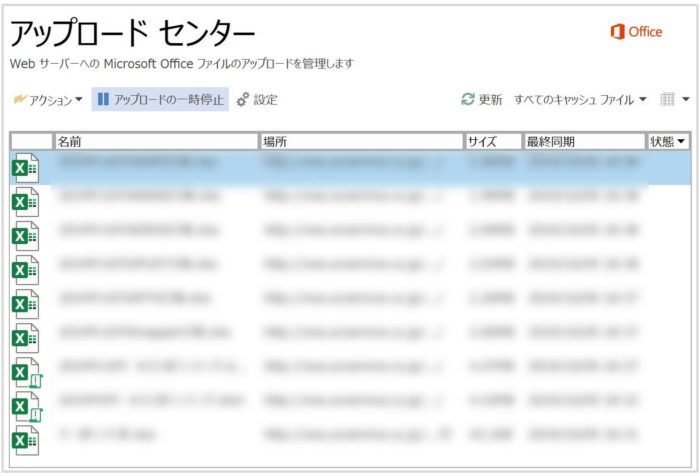Click Excel file icon in fourth row
Screen dimensions: 700x476
tap(25, 270)
